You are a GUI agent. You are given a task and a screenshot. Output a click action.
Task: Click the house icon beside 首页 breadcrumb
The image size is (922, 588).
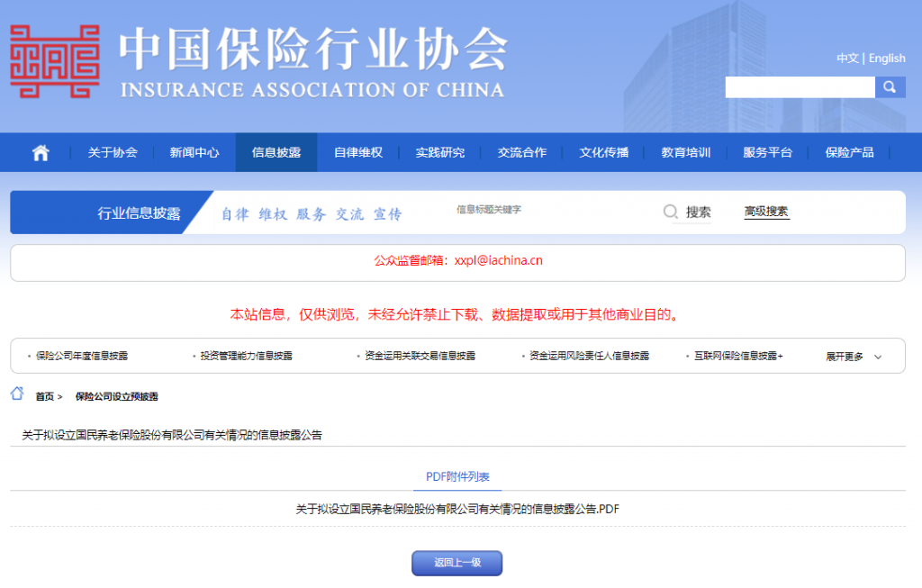[17, 394]
